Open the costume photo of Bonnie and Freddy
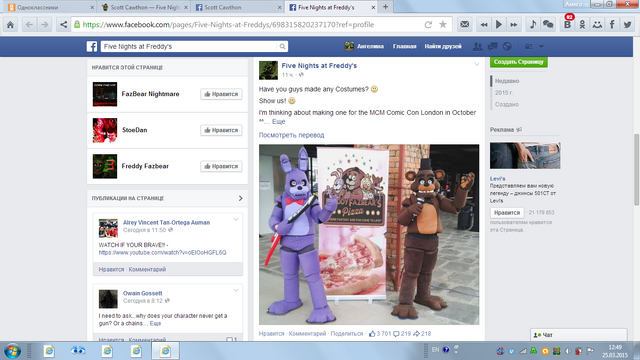This screenshot has height=360, width=640. [369, 234]
